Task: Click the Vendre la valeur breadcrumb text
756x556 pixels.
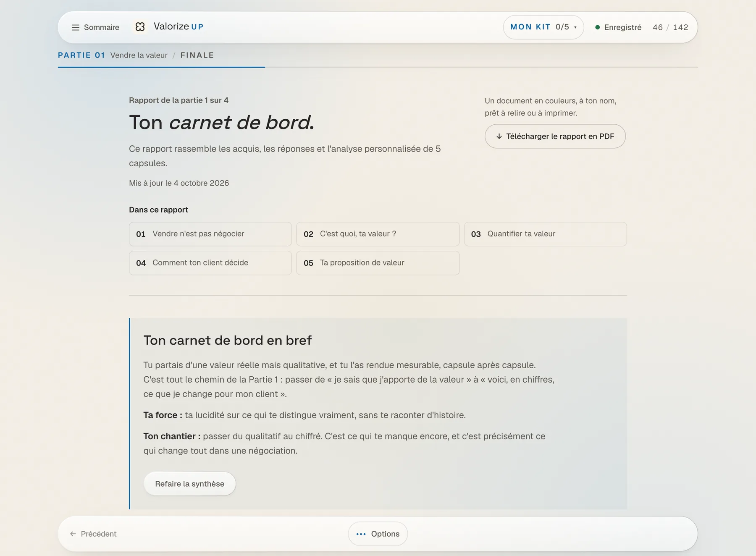Action: click(x=139, y=55)
